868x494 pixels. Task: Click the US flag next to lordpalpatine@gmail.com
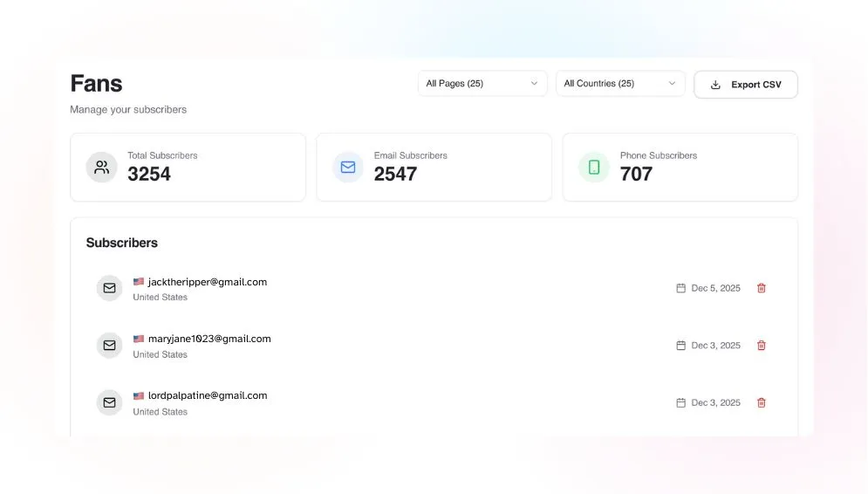(x=139, y=395)
